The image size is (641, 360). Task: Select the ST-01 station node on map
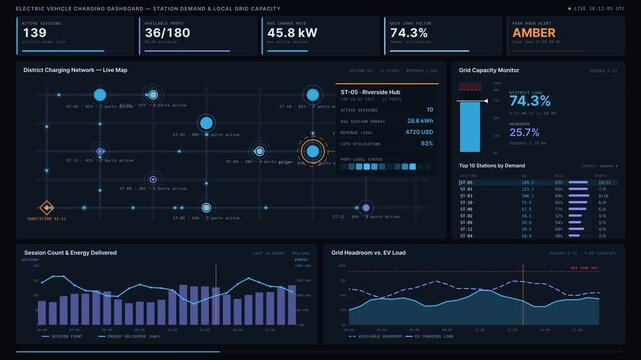point(100,95)
